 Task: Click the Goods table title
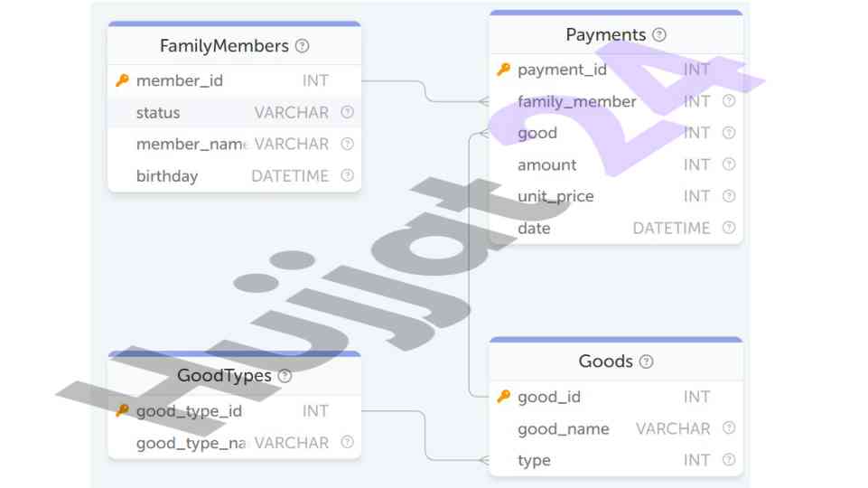pos(605,361)
